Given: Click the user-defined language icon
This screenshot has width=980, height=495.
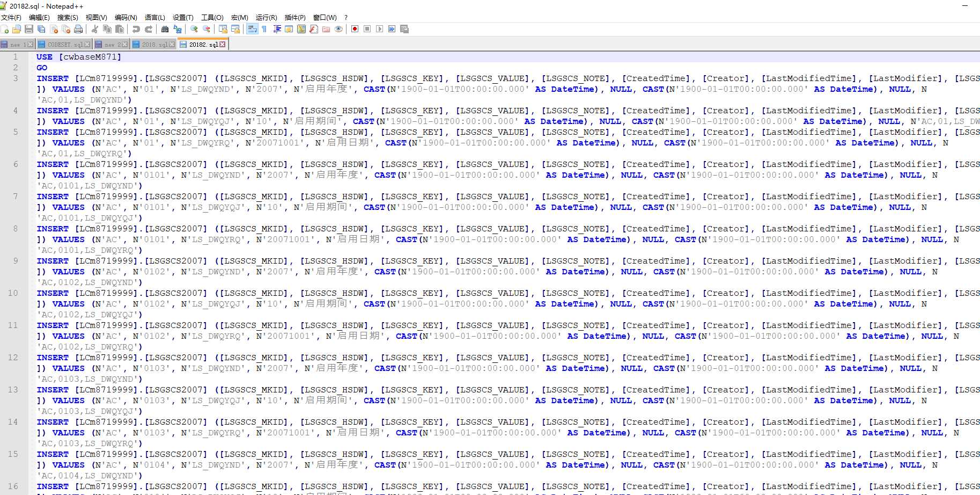Looking at the screenshot, I should pos(289,29).
